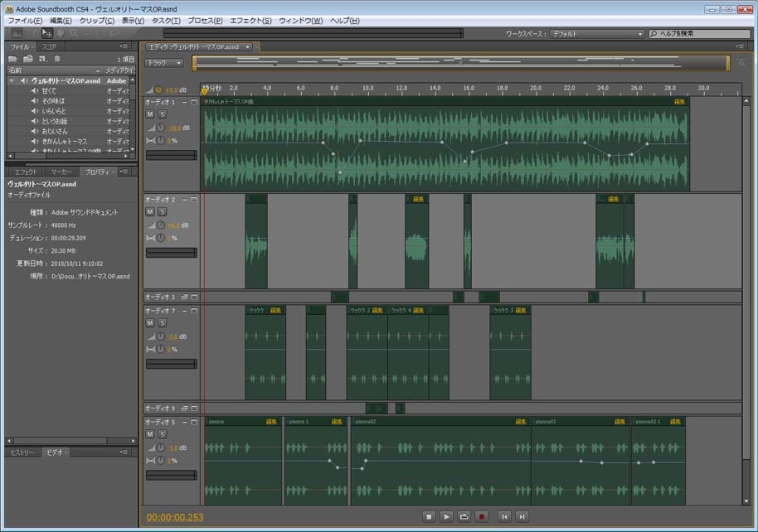This screenshot has width=758, height=532.
Task: Mute the オーディオ 1 track
Action: (150, 114)
